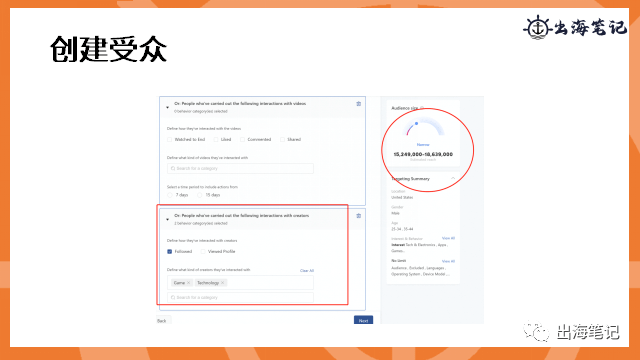This screenshot has height=360, width=640.
Task: Open View All for No limit settings
Action: click(x=448, y=261)
